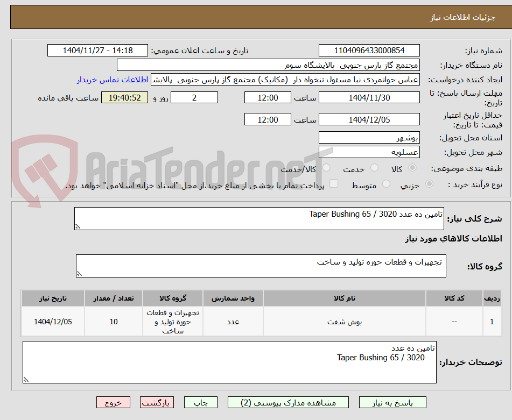This screenshot has width=512, height=420.
Task: Click the ردیف column header
Action: point(492,298)
